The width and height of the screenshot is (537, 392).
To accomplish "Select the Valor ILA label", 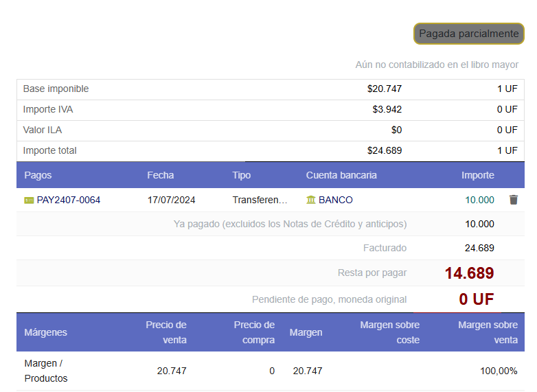I will (x=43, y=130).
